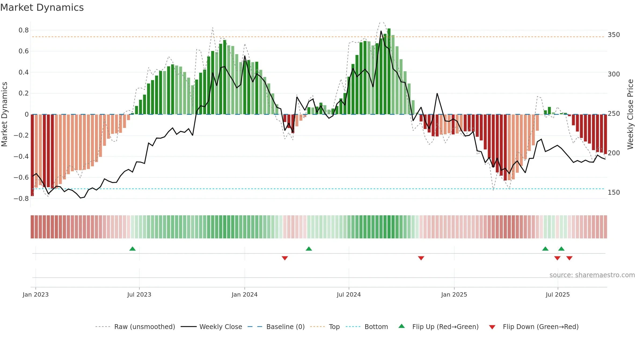This screenshot has width=644, height=362.
Task: Click the Jan 2025 axis label
Action: click(x=454, y=294)
